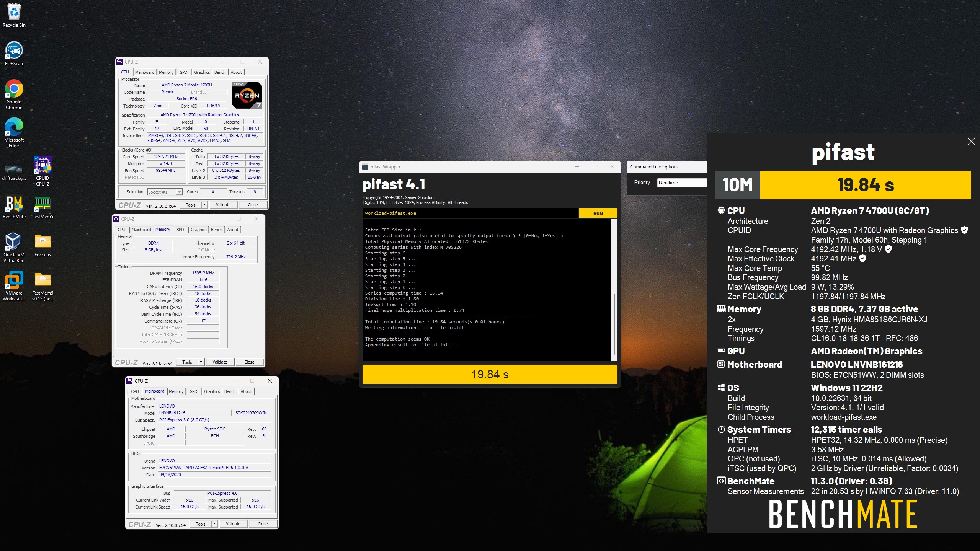Click the CPU-Z title icon in the CPU tab window
The height and width of the screenshot is (551, 980).
[120, 62]
